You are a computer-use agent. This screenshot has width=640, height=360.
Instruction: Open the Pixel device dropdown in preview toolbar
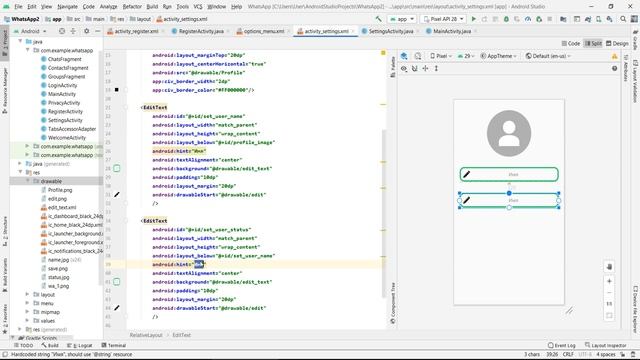pos(441,56)
